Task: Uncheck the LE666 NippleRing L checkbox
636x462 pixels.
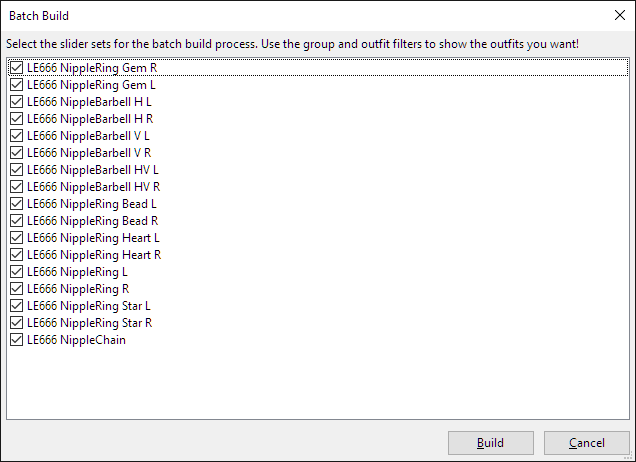Action: click(x=16, y=272)
